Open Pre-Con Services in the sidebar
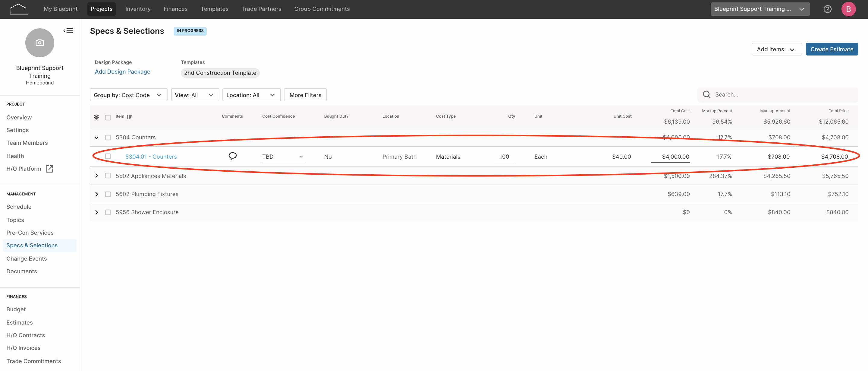The width and height of the screenshot is (868, 371). click(30, 233)
